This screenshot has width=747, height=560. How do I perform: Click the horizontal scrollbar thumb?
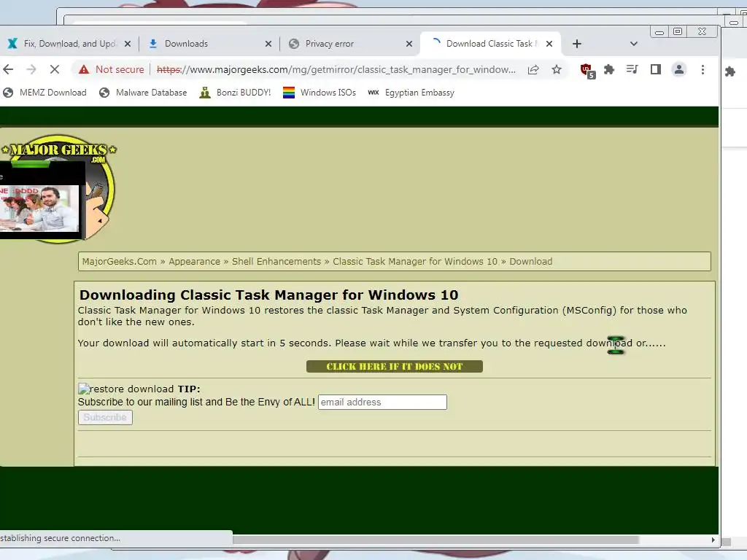(436, 540)
